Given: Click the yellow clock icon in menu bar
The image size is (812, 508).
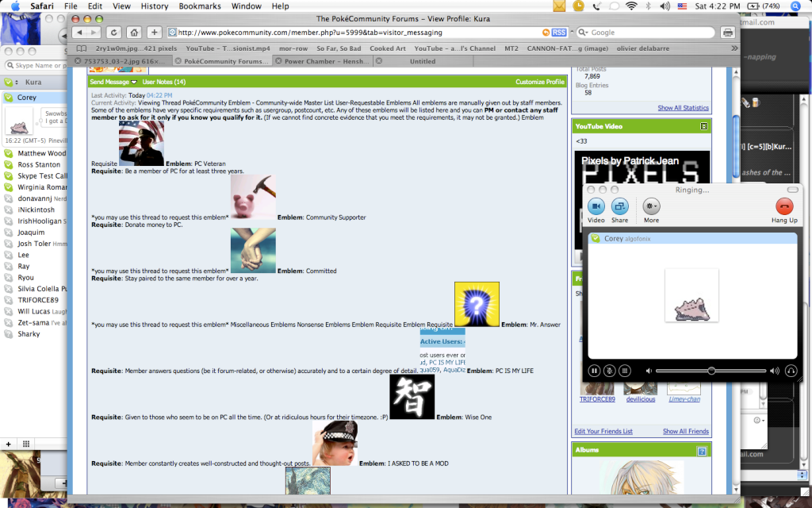Looking at the screenshot, I should [x=578, y=6].
